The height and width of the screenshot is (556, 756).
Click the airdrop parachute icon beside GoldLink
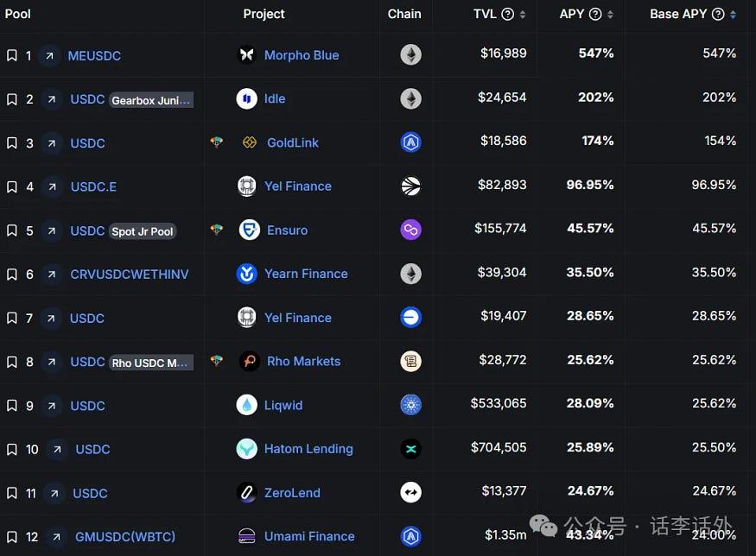click(x=217, y=142)
